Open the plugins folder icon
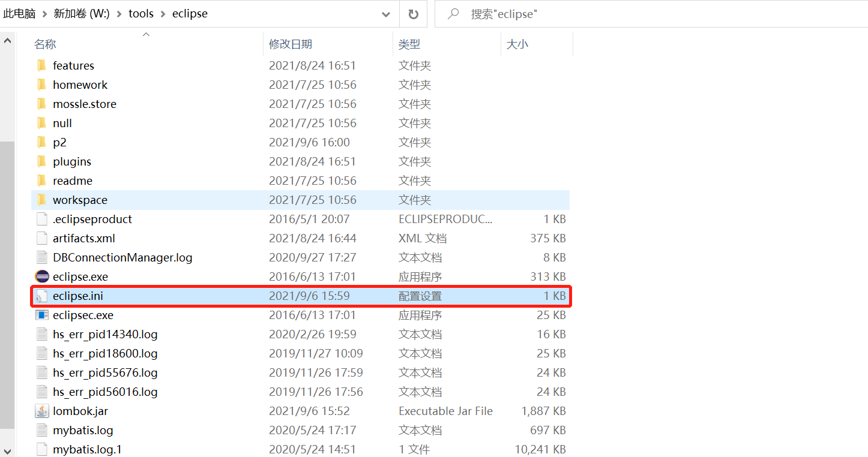 click(41, 161)
